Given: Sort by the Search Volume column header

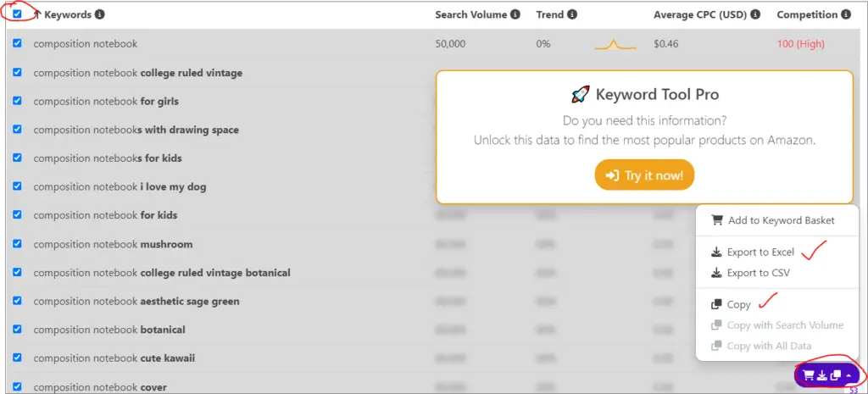Looking at the screenshot, I should [471, 15].
